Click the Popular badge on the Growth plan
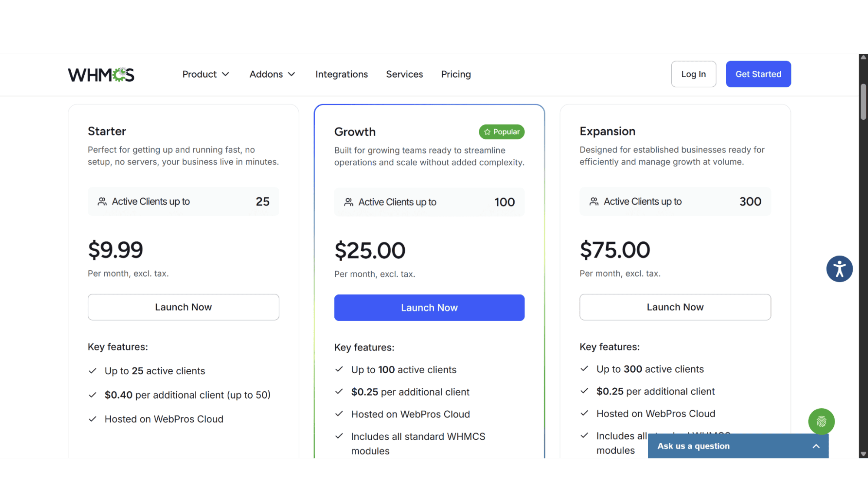The width and height of the screenshot is (868, 488). point(502,132)
